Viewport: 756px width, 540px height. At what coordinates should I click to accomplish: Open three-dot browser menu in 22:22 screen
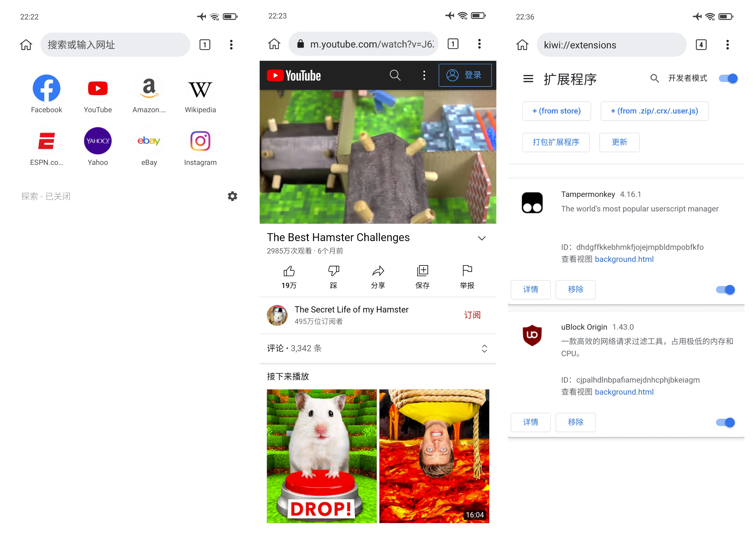pos(231,45)
